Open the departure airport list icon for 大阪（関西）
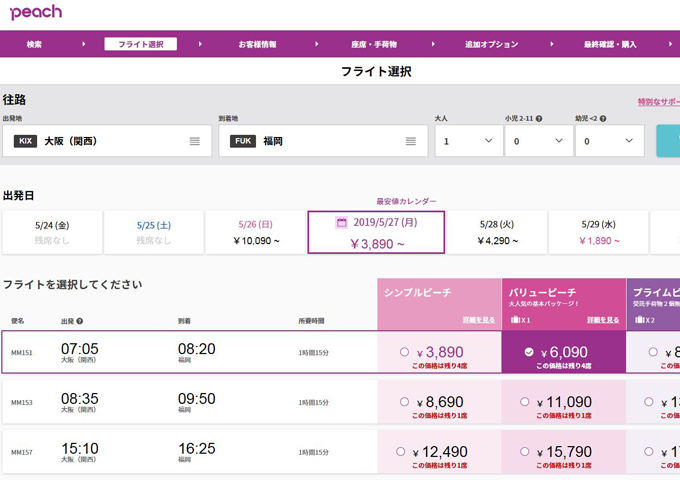The width and height of the screenshot is (680, 480). [195, 141]
